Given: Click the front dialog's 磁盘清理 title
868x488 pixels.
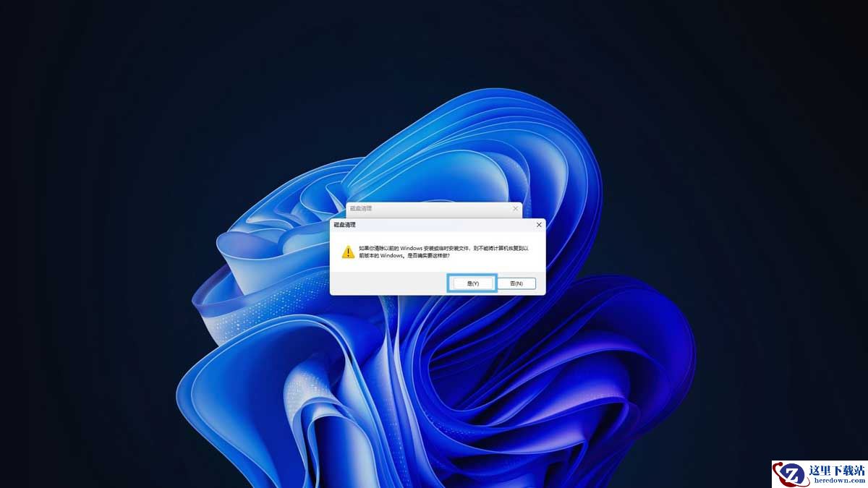Looking at the screenshot, I should click(x=344, y=226).
